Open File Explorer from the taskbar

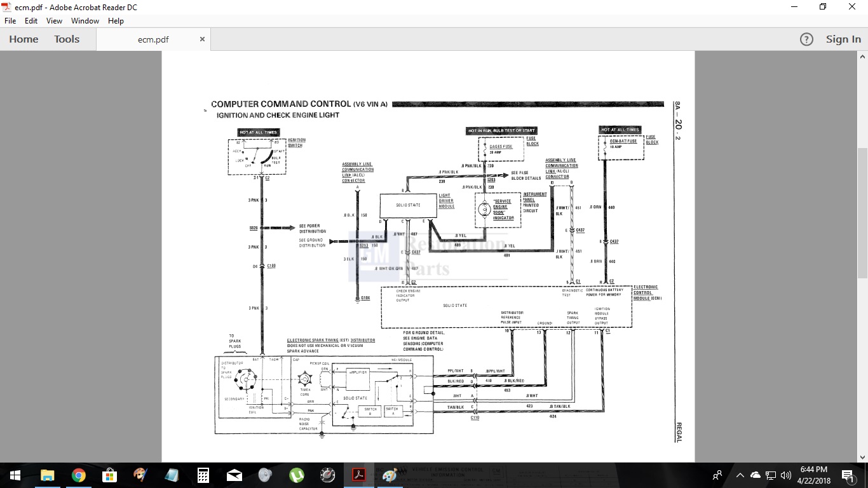48,475
